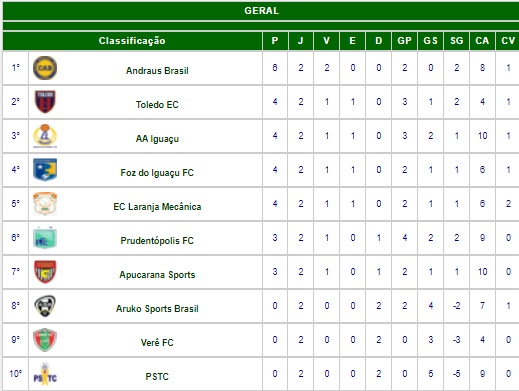Screen dimensions: 519x391
Task: Select the Verê FC red-green shield
Action: 45,340
